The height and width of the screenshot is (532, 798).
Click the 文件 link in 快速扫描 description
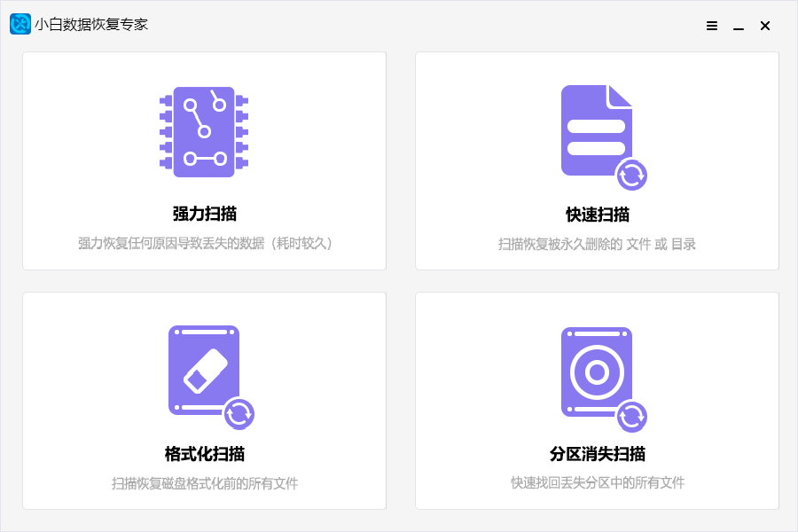641,243
